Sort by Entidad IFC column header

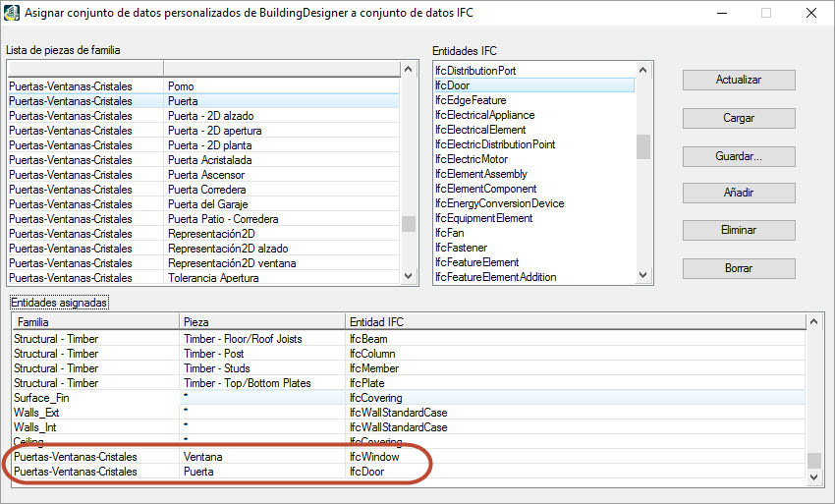[575, 322]
